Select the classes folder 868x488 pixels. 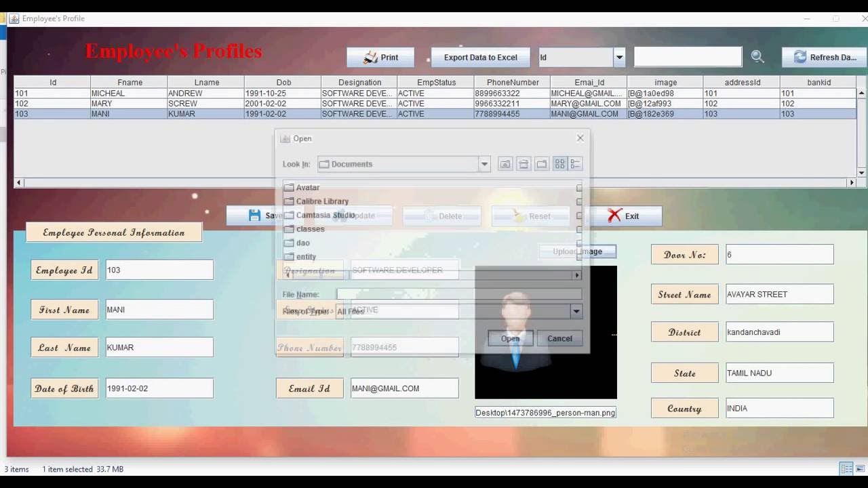pos(304,229)
